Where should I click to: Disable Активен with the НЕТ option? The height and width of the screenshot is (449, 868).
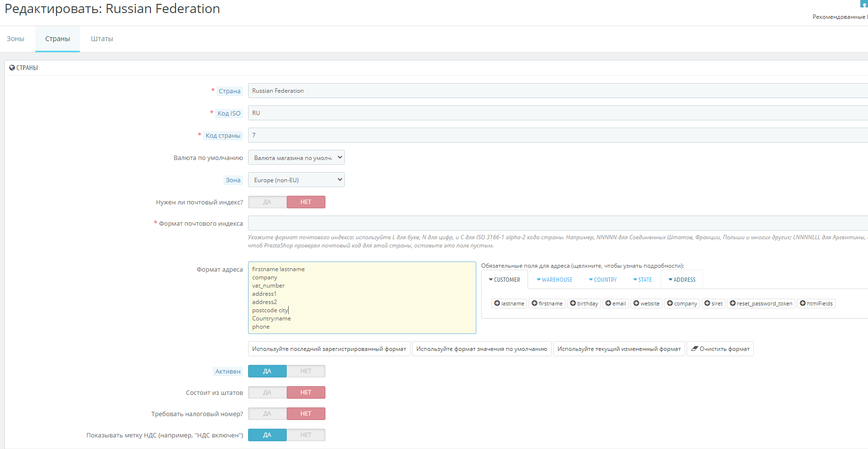(x=306, y=371)
